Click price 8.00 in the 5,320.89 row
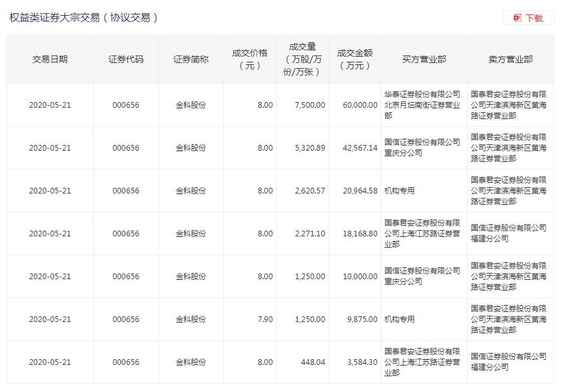This screenshot has height=392, width=568. pos(265,148)
